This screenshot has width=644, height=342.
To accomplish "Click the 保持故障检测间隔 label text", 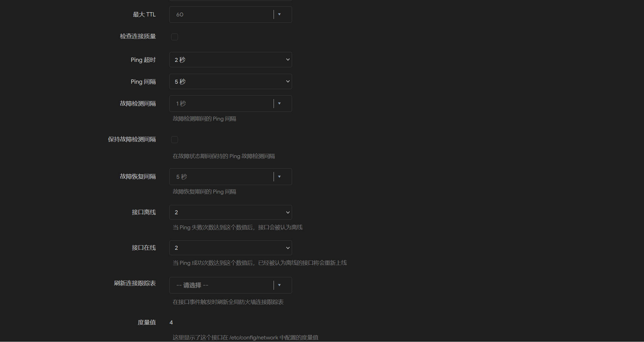I will tap(132, 139).
